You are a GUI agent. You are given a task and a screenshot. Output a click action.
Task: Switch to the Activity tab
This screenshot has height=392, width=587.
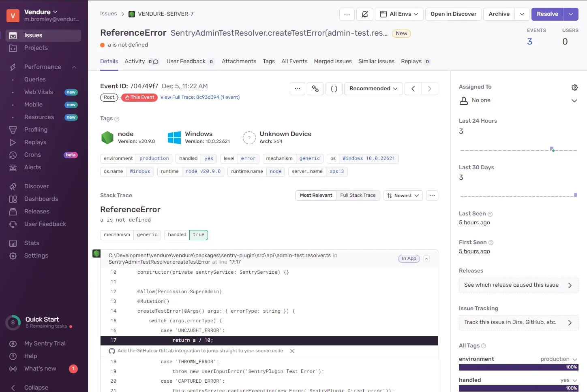click(135, 62)
